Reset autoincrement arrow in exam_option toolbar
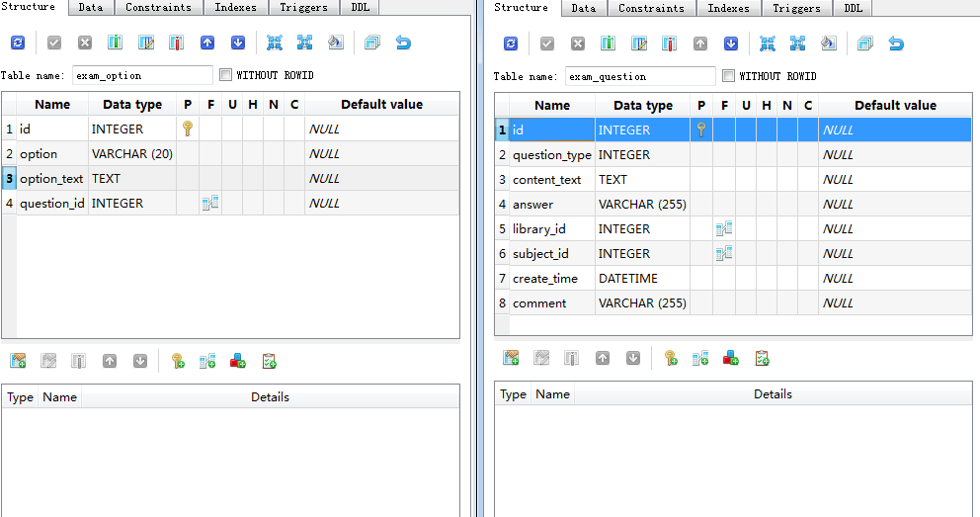 [x=403, y=43]
